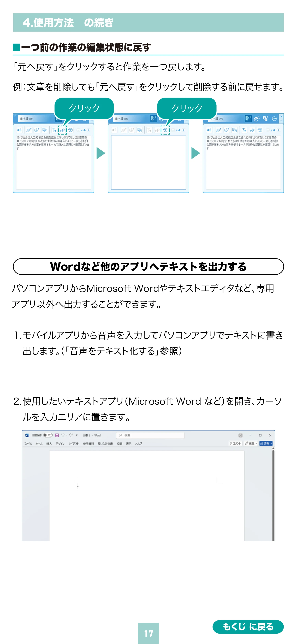Open 日本語 (JP) language dropdown in middle panel

131,119
